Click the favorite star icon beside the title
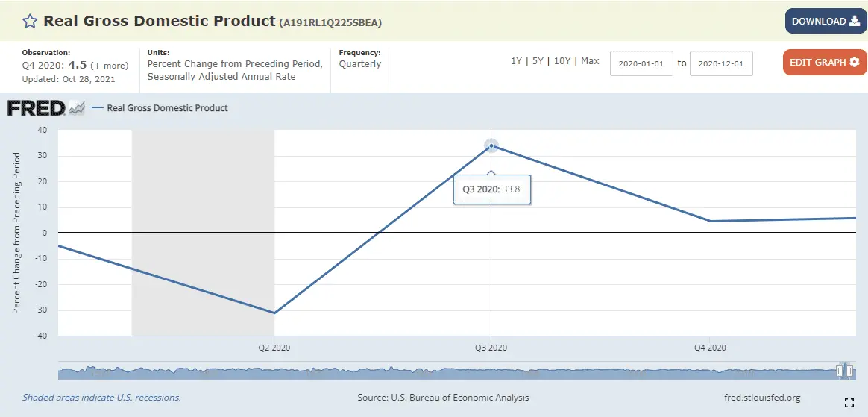 click(30, 21)
